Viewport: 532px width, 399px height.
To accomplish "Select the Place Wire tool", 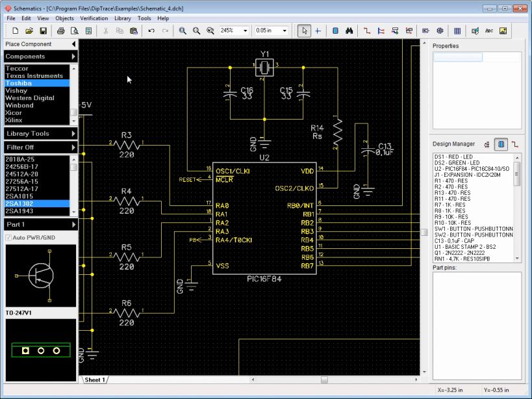I will point(367,31).
